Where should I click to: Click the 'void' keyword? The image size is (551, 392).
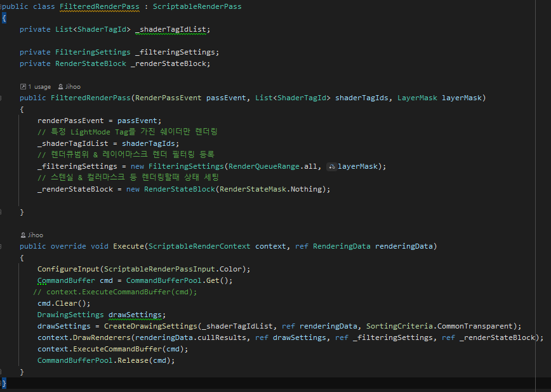(x=100, y=246)
